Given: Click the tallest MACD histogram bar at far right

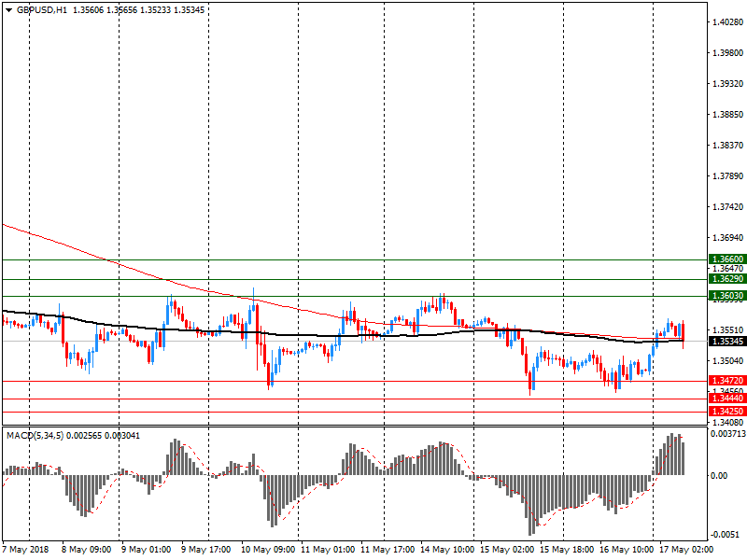Looking at the screenshot, I should 671,455.
